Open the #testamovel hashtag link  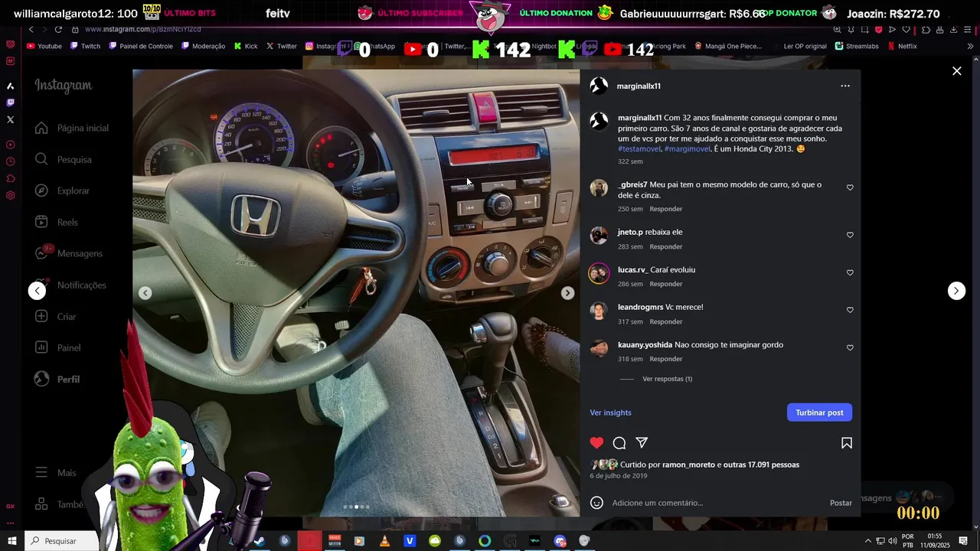click(x=639, y=149)
